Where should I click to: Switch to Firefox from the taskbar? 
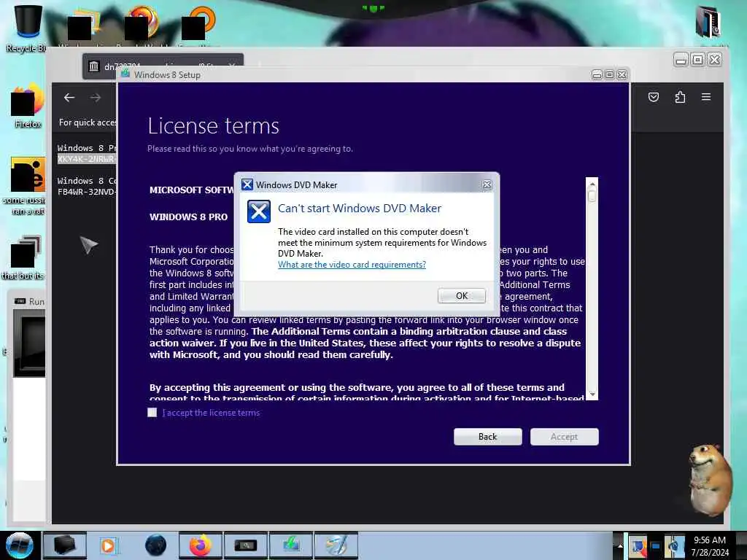(201, 545)
